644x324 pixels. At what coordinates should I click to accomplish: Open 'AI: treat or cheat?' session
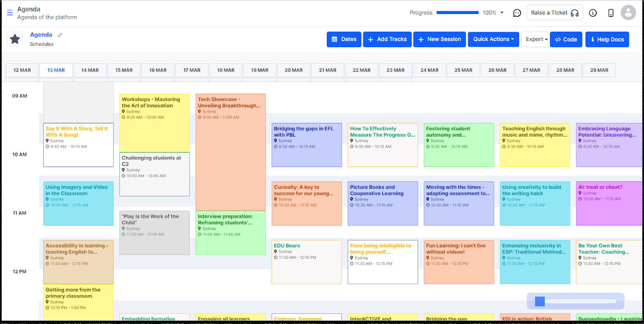click(x=609, y=203)
